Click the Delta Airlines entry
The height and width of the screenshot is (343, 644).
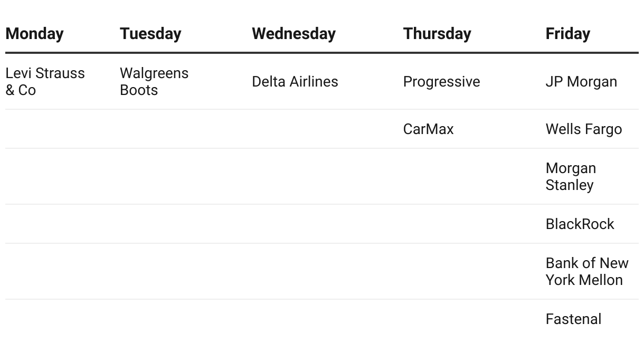[x=295, y=82]
